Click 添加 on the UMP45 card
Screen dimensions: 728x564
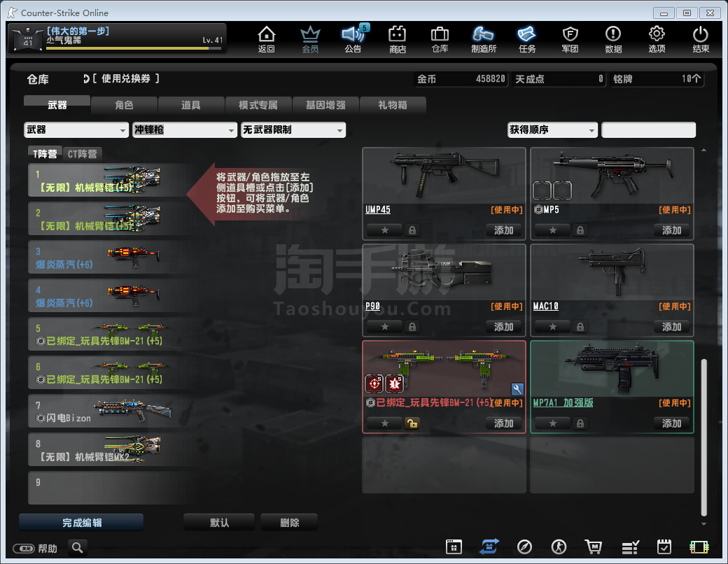click(x=504, y=230)
